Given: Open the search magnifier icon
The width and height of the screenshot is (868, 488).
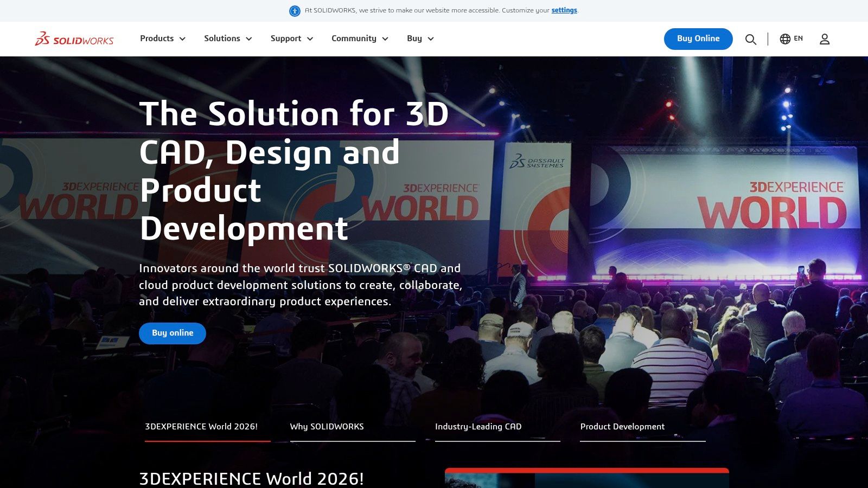Looking at the screenshot, I should click(751, 39).
